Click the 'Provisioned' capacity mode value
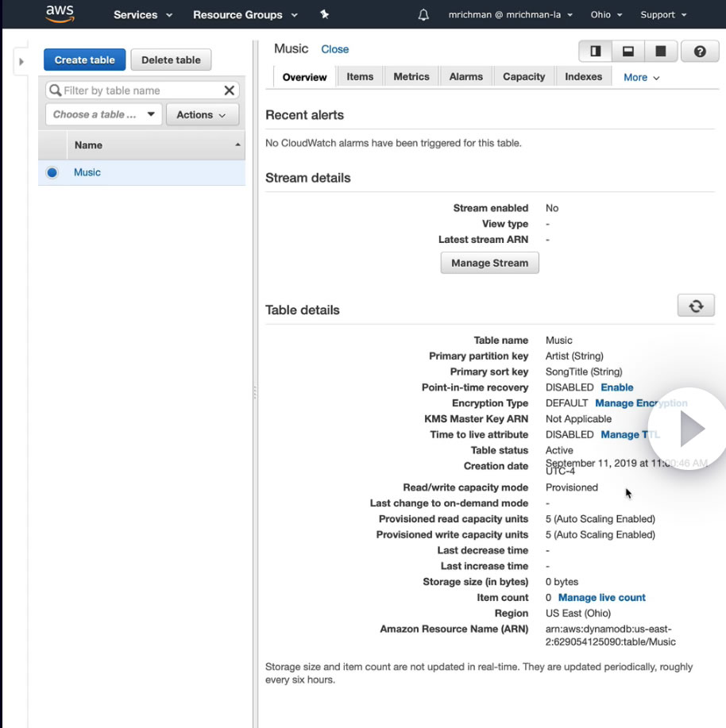Screen dimensions: 726x728 pos(571,488)
